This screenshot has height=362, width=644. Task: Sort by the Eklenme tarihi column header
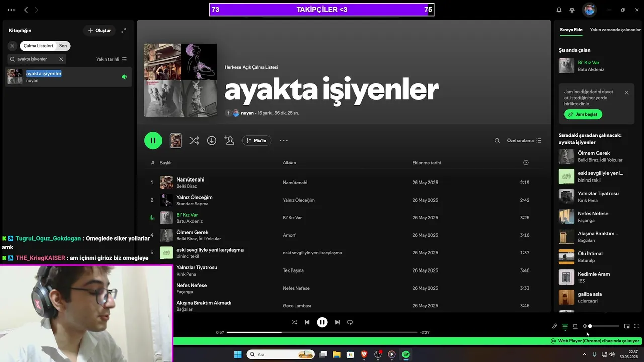(x=427, y=163)
